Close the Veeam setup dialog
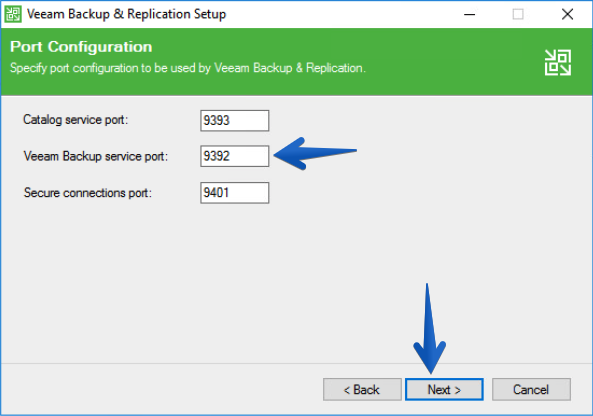This screenshot has height=416, width=593. click(x=567, y=14)
